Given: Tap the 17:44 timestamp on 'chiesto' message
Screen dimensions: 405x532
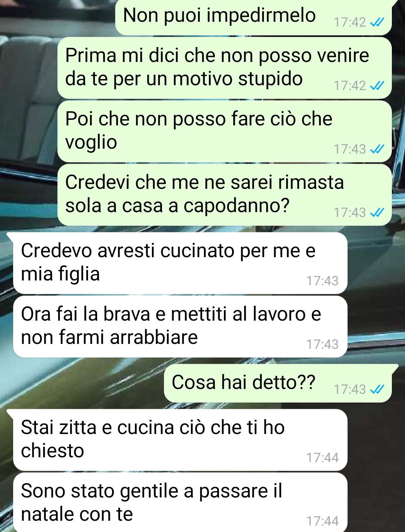Looking at the screenshot, I should pyautogui.click(x=322, y=458).
